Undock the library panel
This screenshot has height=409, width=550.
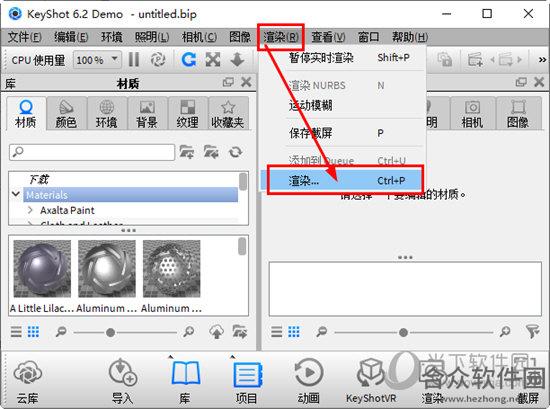pos(228,82)
